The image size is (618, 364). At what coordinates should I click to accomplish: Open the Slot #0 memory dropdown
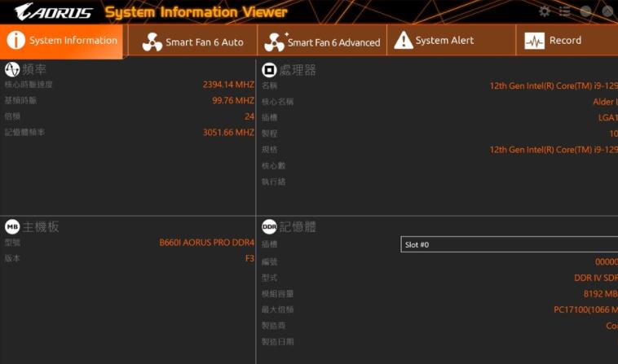pyautogui.click(x=509, y=244)
